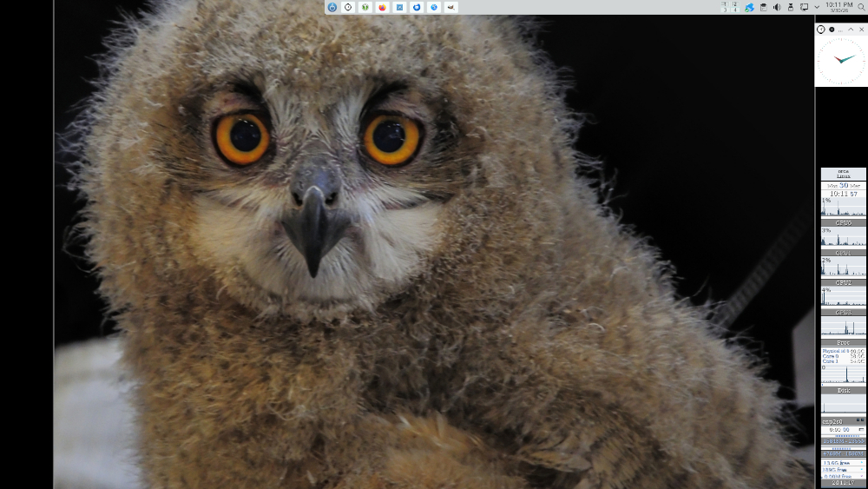Open the globe browser icon beside Thunderbird
The width and height of the screenshot is (868, 489).
coord(434,7)
